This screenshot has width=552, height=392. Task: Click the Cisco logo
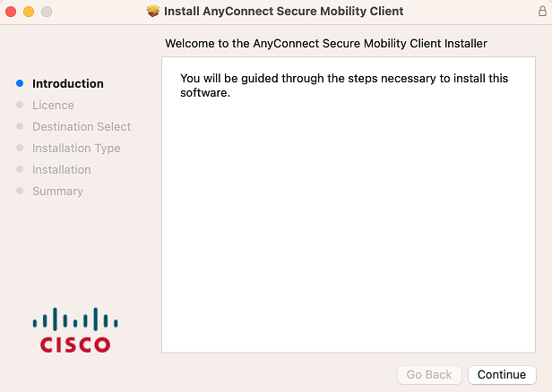pyautogui.click(x=75, y=330)
